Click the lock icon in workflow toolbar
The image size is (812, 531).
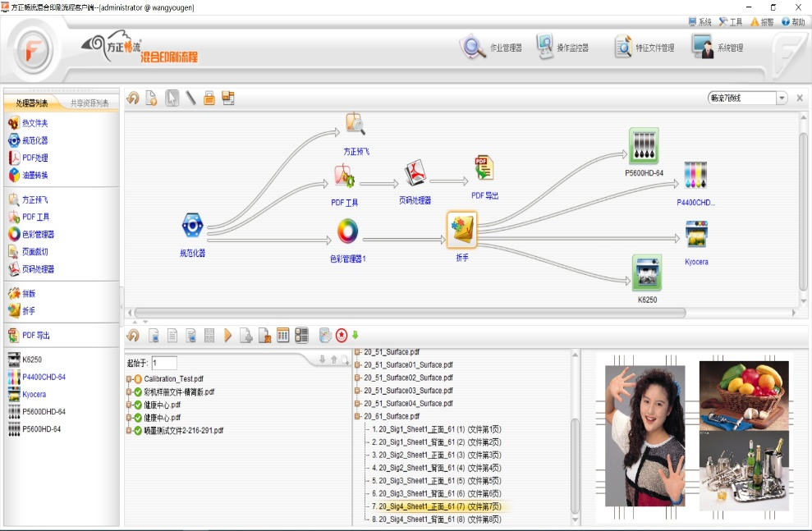coord(209,98)
